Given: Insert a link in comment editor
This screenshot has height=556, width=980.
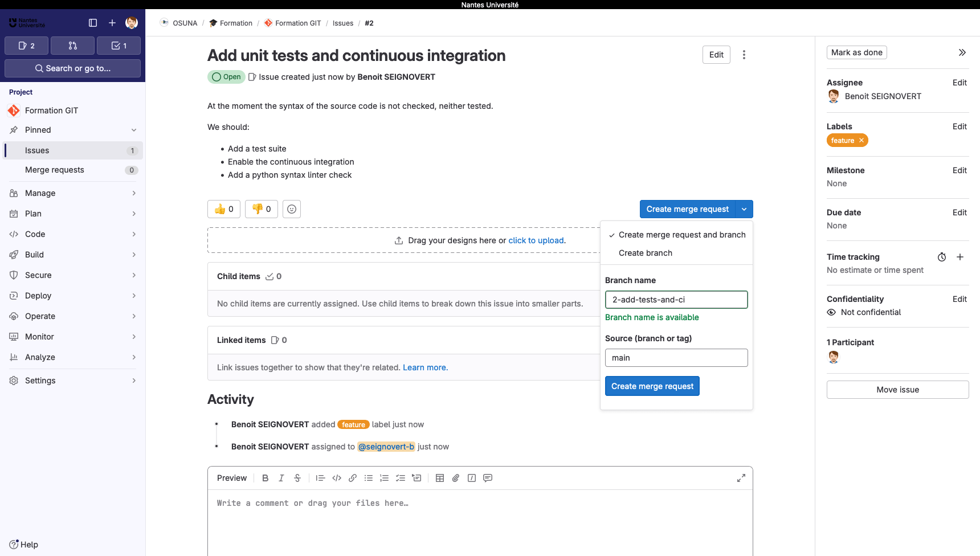Looking at the screenshot, I should pyautogui.click(x=353, y=478).
